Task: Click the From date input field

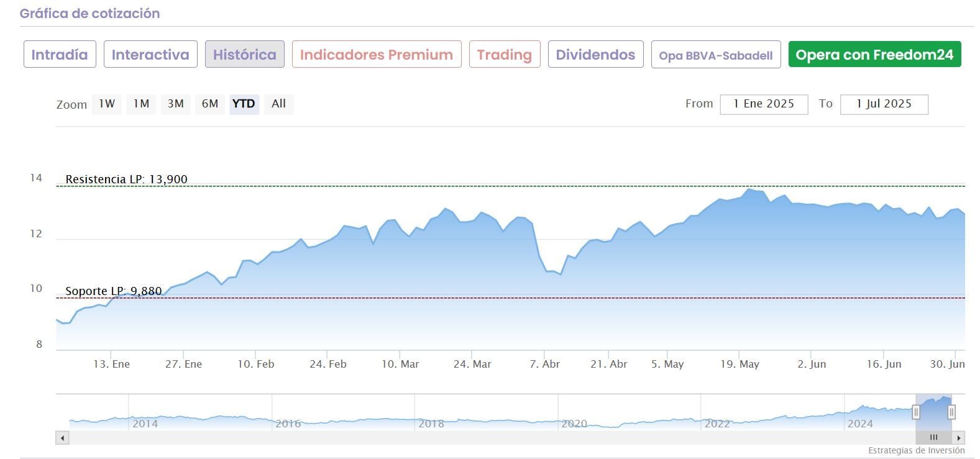Action: (764, 104)
